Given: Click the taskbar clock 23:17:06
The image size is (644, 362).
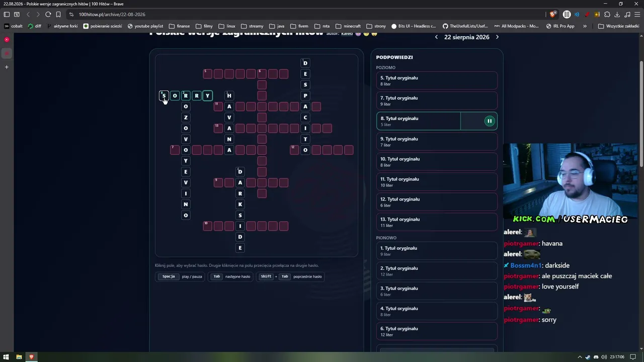Looking at the screenshot, I should click(x=617, y=357).
